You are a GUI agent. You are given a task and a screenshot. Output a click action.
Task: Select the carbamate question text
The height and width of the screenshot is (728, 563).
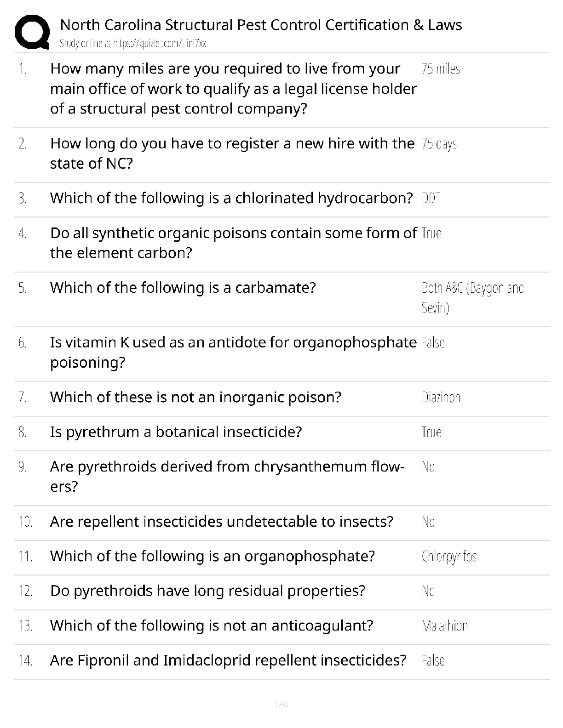pos(183,288)
